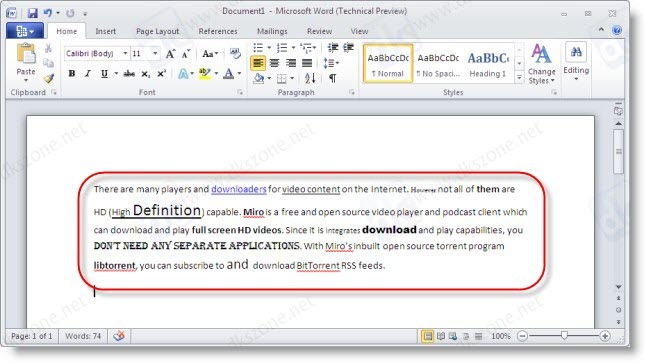
Task: Sort the selected text with the A-Z icon
Action: pyautogui.click(x=310, y=78)
